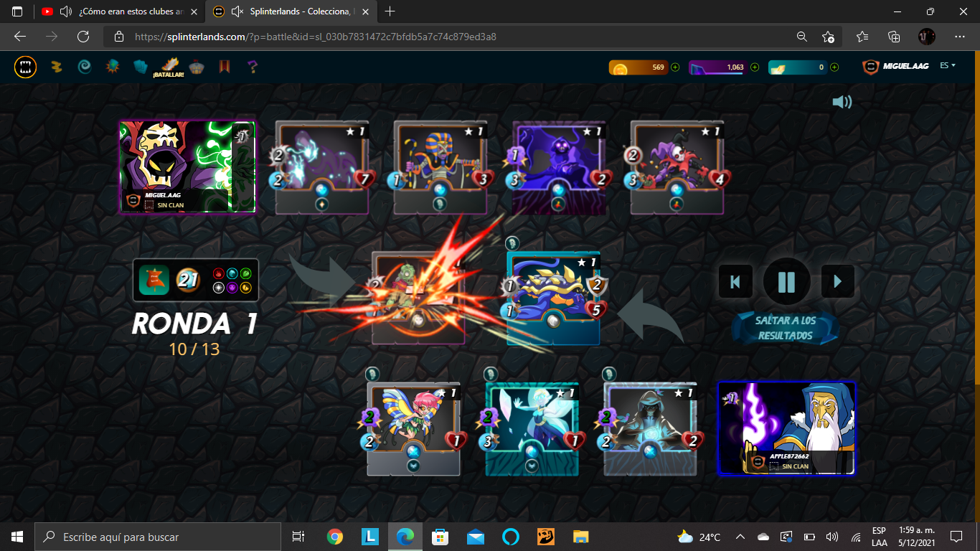This screenshot has height=551, width=980.
Task: Skip to previous battle step
Action: coord(735,281)
